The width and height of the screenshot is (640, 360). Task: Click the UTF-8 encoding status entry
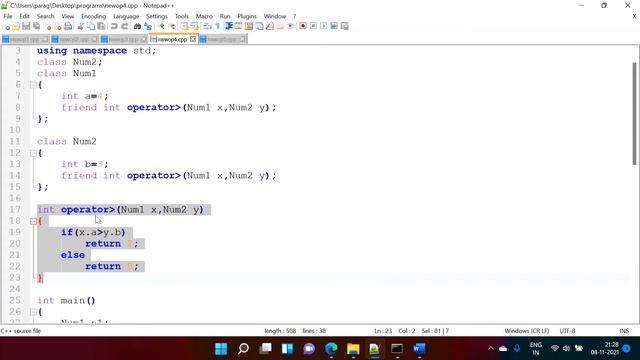point(567,331)
